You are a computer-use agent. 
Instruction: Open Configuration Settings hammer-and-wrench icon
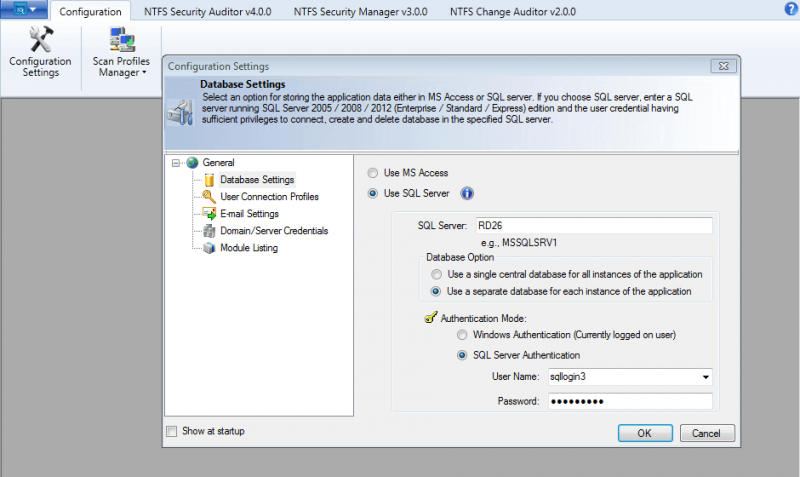40,39
